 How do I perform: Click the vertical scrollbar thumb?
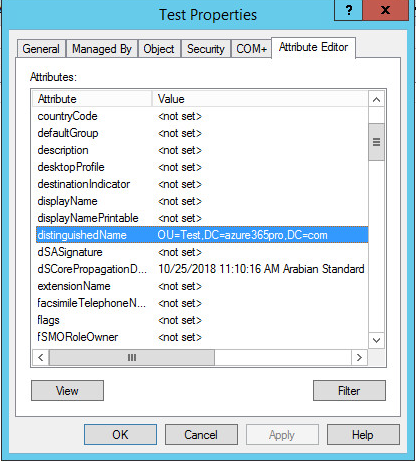tap(376, 142)
